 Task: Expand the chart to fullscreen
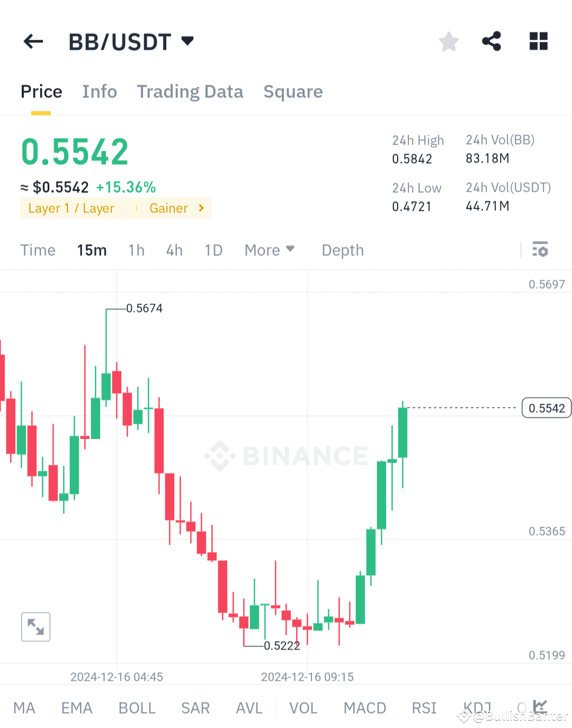(x=35, y=627)
